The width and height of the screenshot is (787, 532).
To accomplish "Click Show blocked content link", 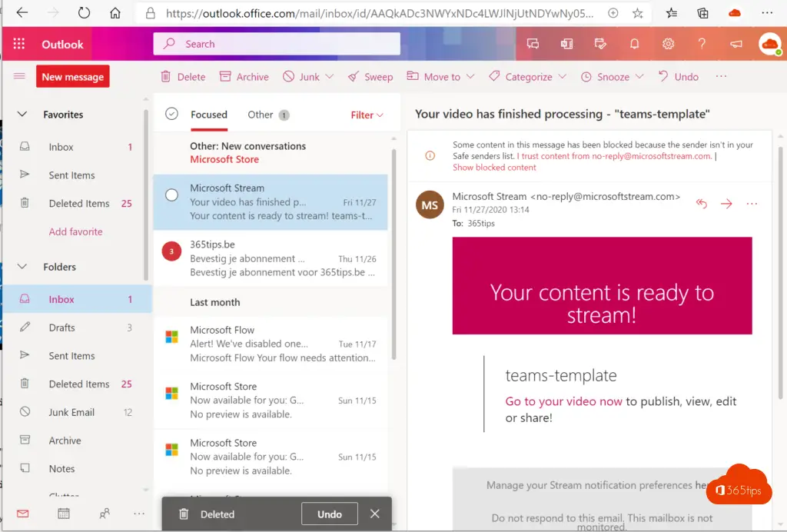I will tap(494, 168).
